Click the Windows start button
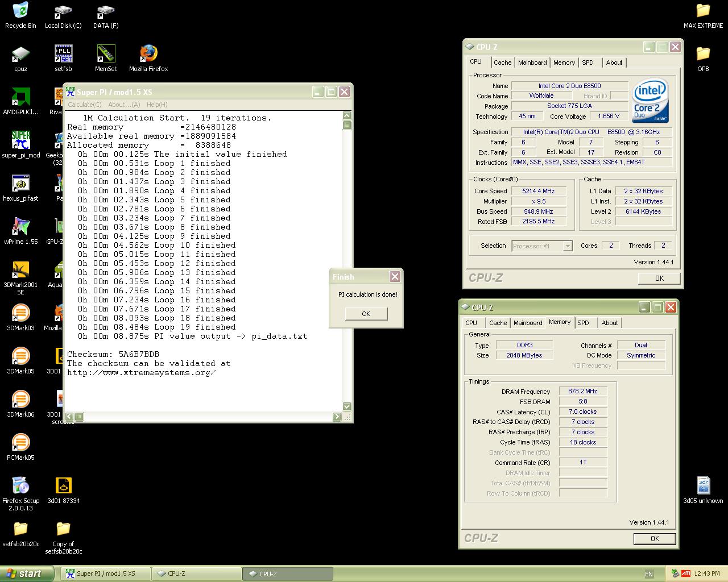The image size is (728, 582). click(27, 573)
